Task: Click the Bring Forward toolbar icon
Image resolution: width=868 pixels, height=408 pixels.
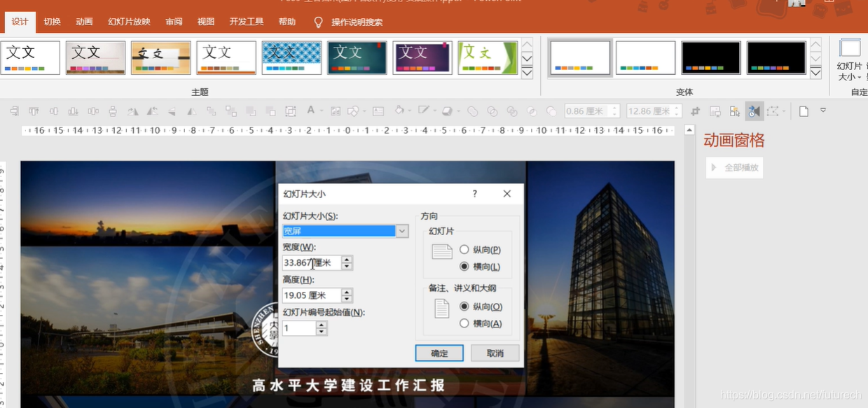Action: pyautogui.click(x=250, y=111)
